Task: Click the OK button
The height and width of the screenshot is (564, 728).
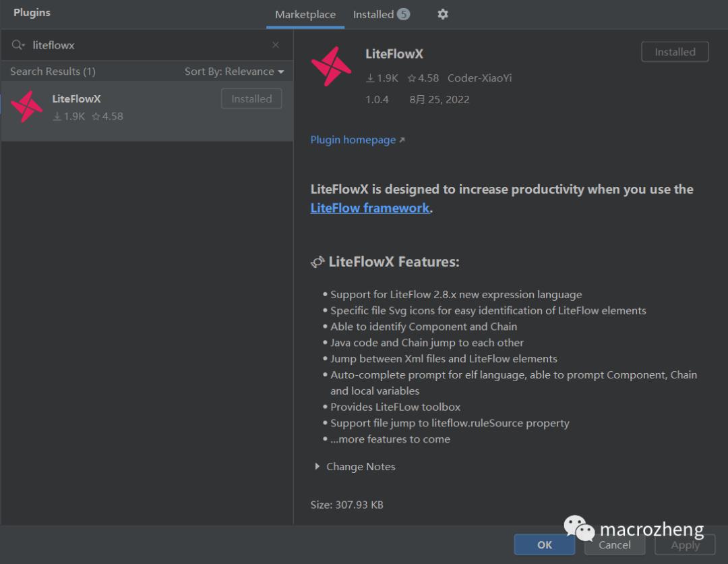Action: pos(544,544)
